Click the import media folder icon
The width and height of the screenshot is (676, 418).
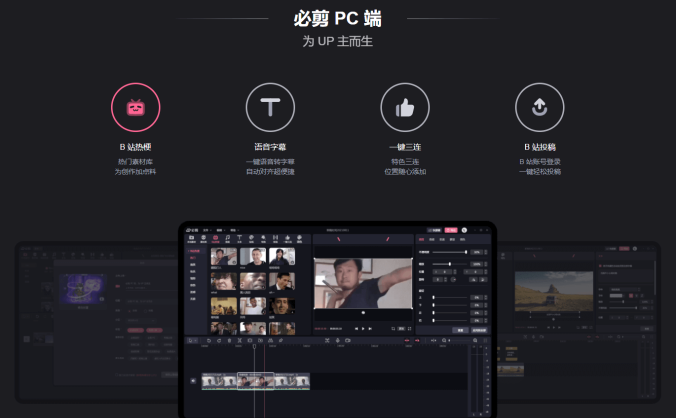191,239
